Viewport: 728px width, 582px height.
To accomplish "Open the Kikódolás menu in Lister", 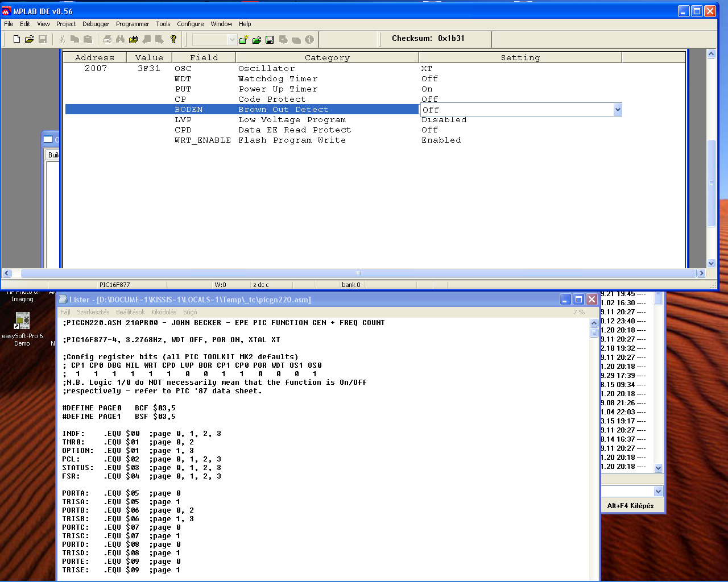I will 164,312.
